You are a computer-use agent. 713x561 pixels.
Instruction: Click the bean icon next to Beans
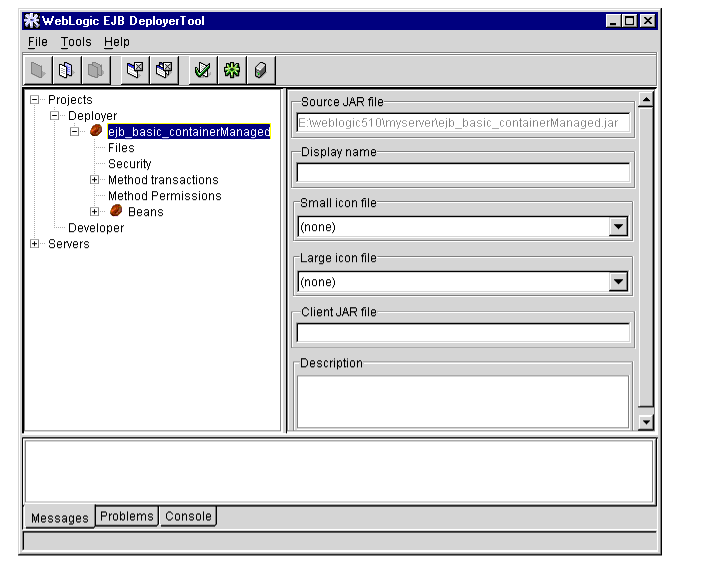pyautogui.click(x=116, y=210)
